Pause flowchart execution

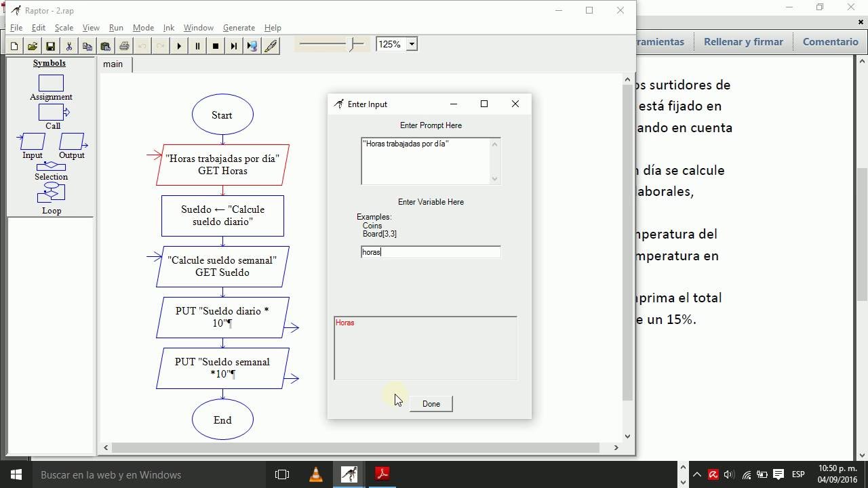click(197, 46)
